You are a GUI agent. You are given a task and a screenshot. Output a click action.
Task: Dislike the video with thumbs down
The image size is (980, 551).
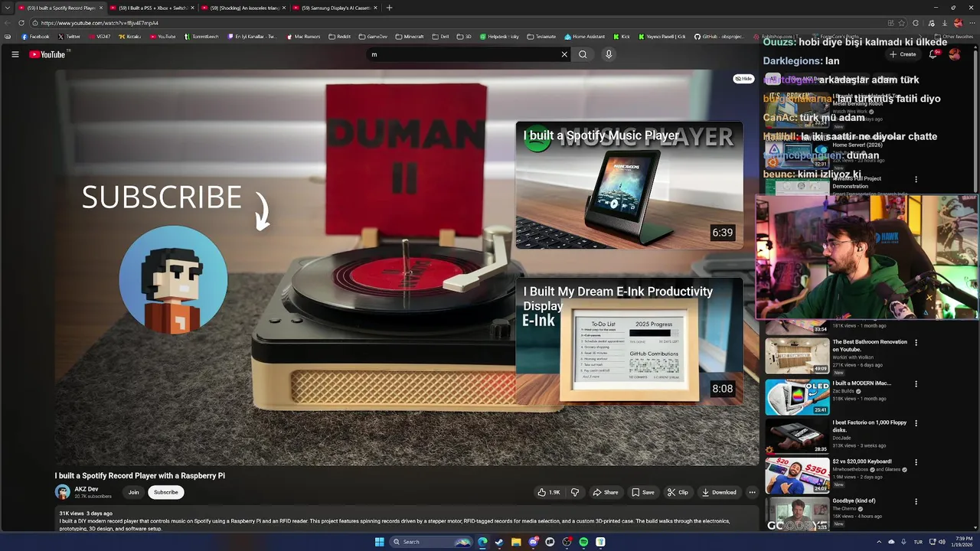[575, 492]
